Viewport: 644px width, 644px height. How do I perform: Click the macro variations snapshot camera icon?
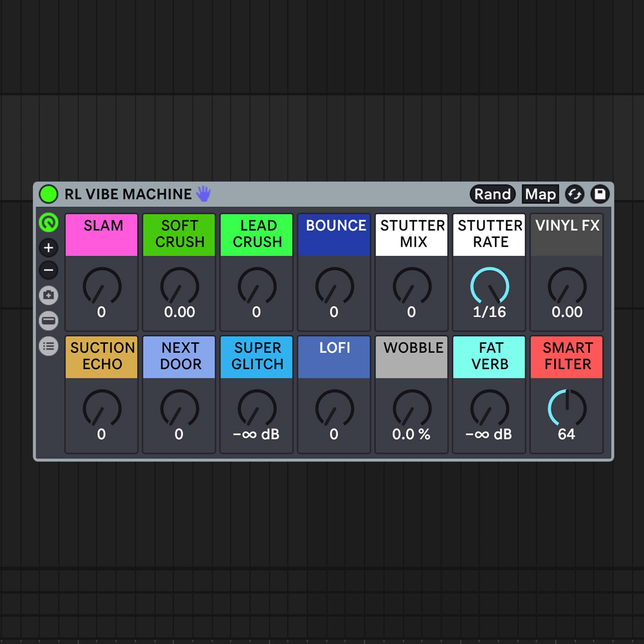tap(48, 295)
